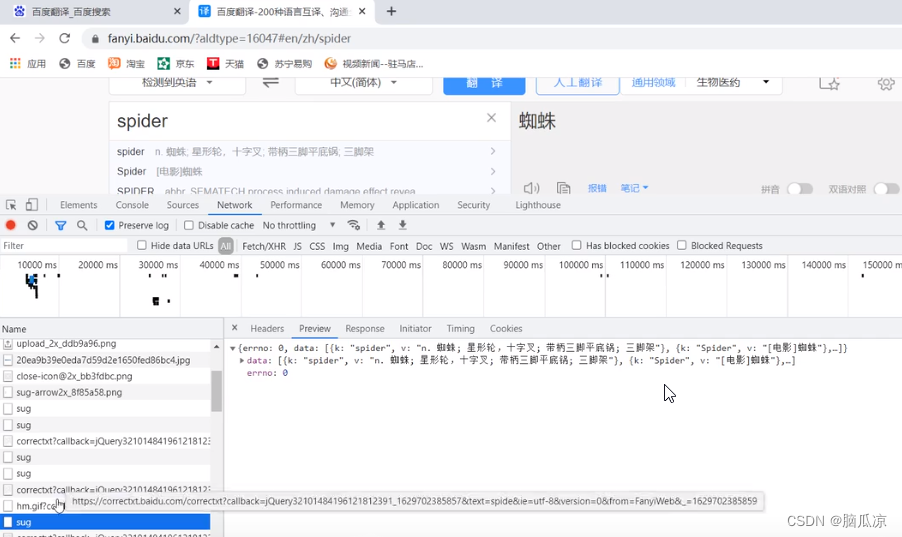The image size is (902, 537).
Task: Toggle device toolbar icon in DevTools
Action: [32, 205]
